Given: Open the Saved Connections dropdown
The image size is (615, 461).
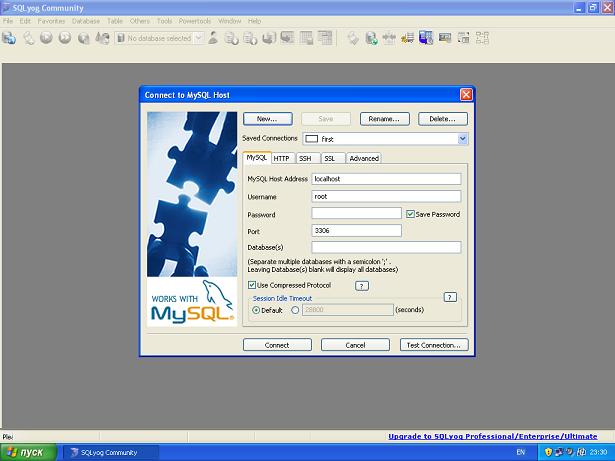Looking at the screenshot, I should [462, 139].
